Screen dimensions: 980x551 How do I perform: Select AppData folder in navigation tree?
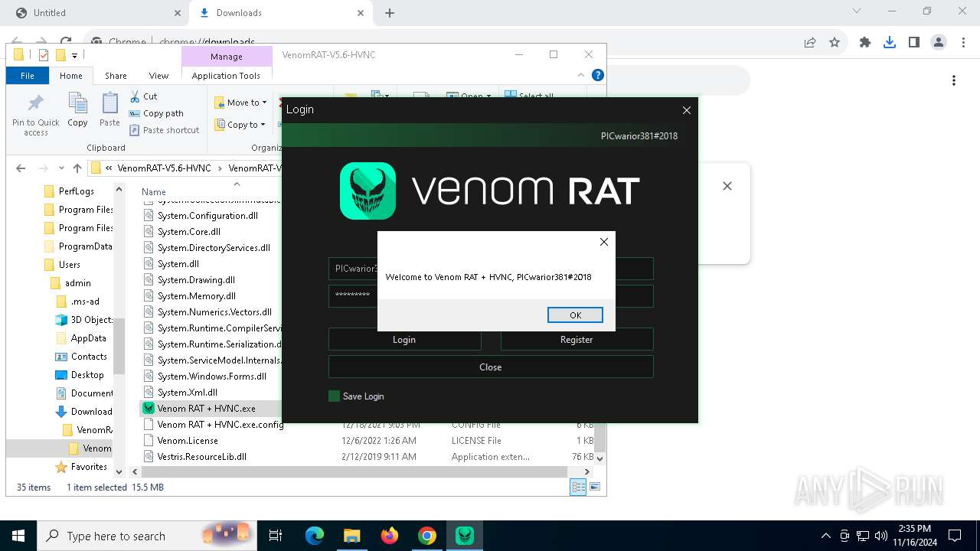point(81,338)
